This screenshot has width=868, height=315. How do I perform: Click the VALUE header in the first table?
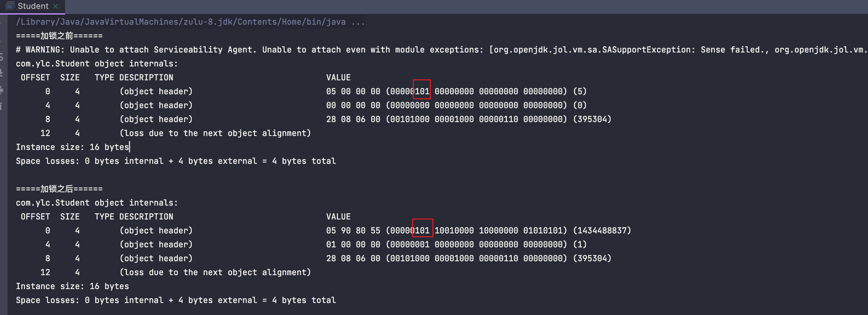click(338, 77)
